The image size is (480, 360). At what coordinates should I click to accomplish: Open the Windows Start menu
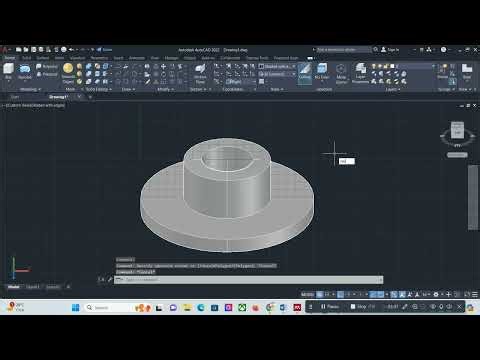(76, 307)
